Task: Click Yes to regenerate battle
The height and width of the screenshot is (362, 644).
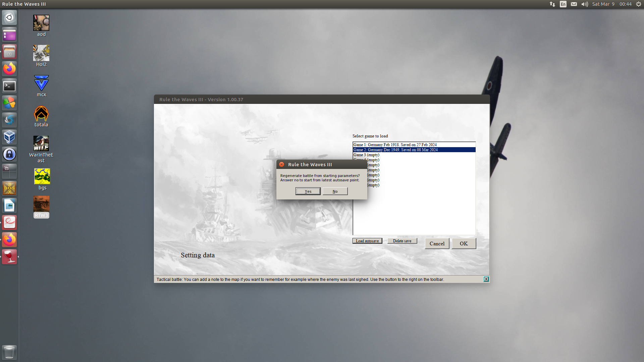Action: click(308, 191)
